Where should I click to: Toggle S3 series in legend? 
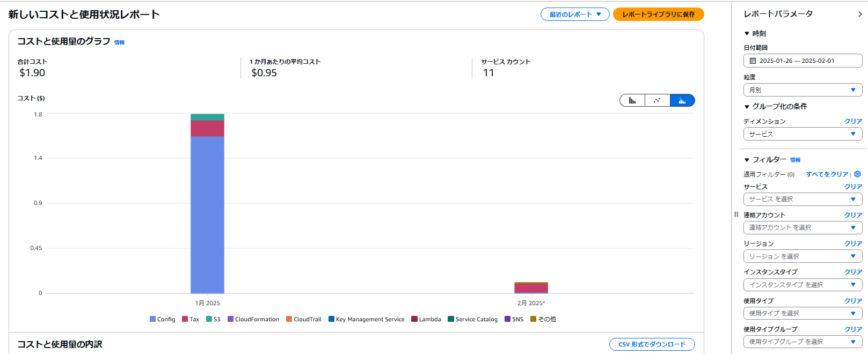coord(213,319)
